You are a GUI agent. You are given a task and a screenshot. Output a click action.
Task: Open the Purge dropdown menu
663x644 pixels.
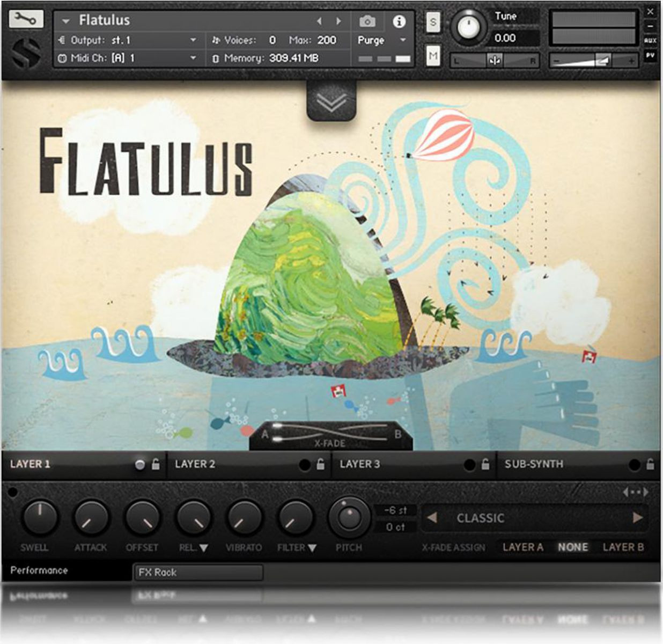(381, 40)
